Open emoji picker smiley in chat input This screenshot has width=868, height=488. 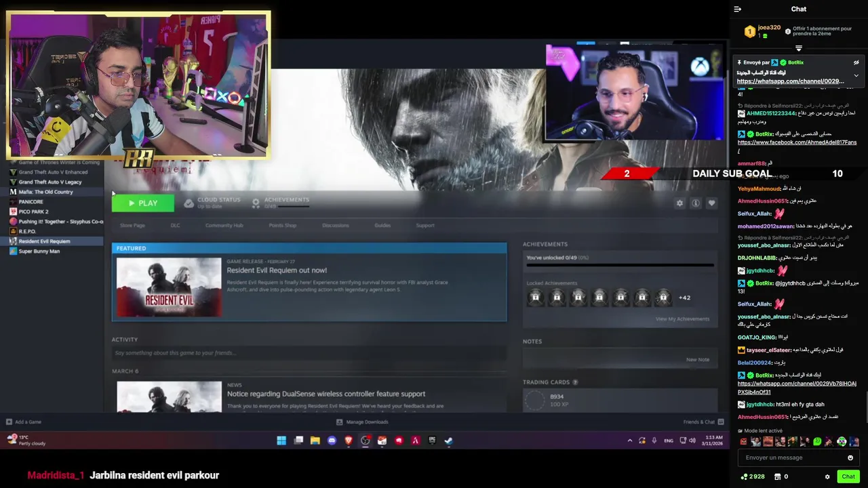(x=850, y=457)
